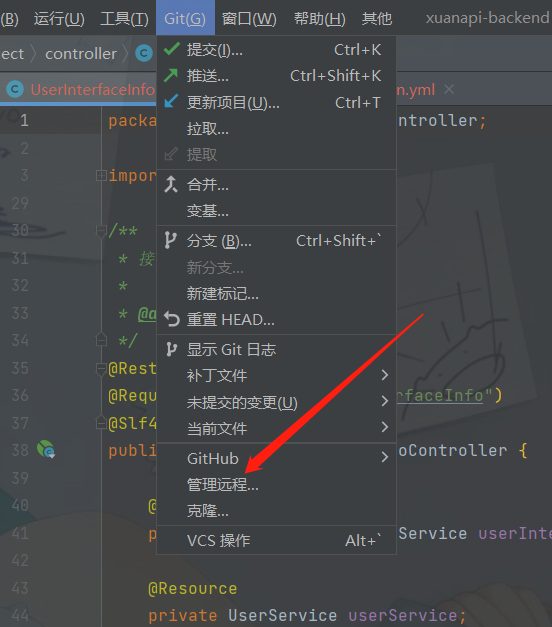The height and width of the screenshot is (627, 552).
Task: Click the blue update project arrow icon
Action: [x=171, y=101]
